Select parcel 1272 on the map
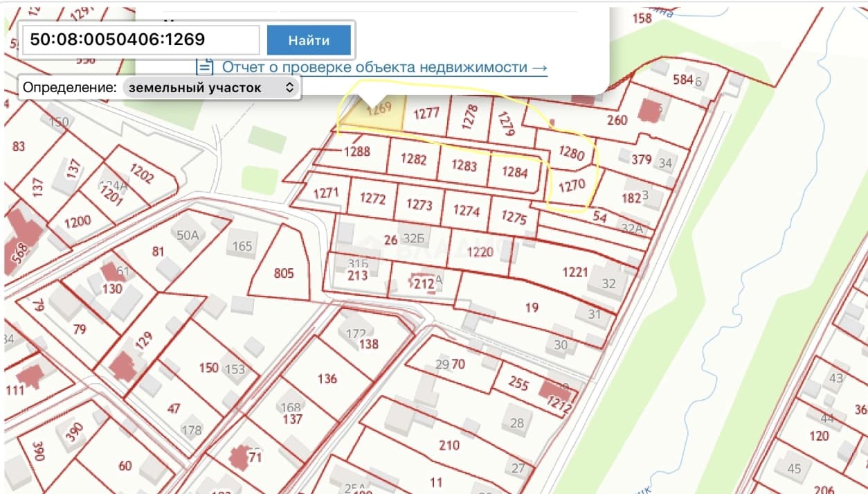 click(x=372, y=199)
